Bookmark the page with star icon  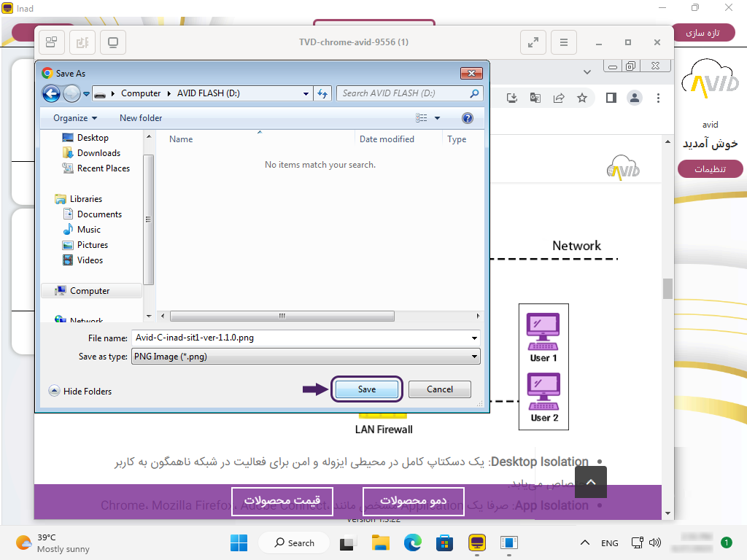click(x=581, y=98)
